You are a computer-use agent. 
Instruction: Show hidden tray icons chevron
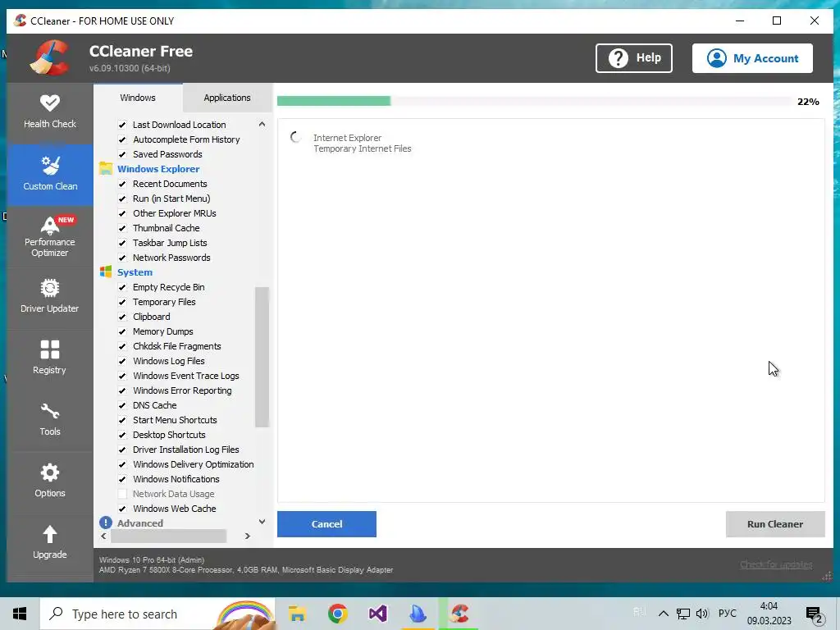pos(663,614)
